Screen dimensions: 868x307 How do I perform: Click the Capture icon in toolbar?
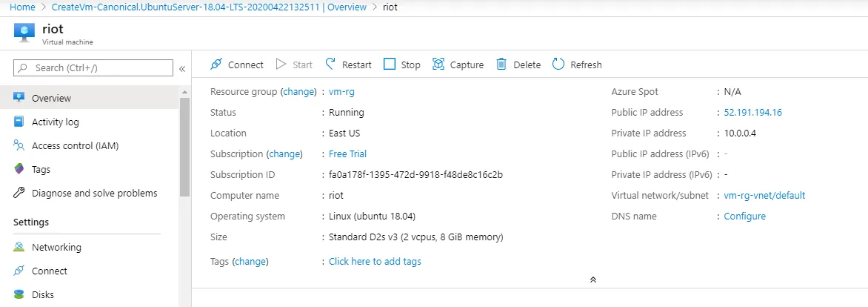point(438,65)
